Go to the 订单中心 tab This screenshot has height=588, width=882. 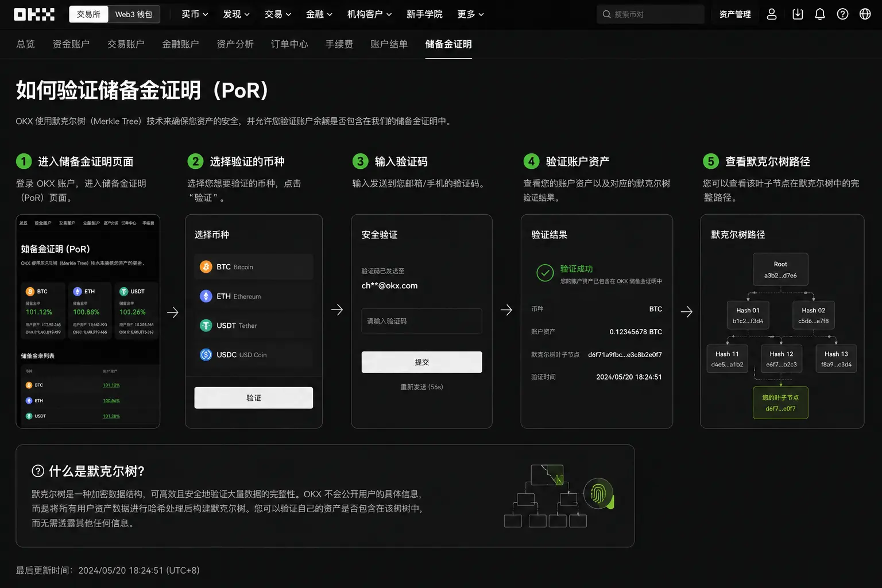[x=289, y=44]
